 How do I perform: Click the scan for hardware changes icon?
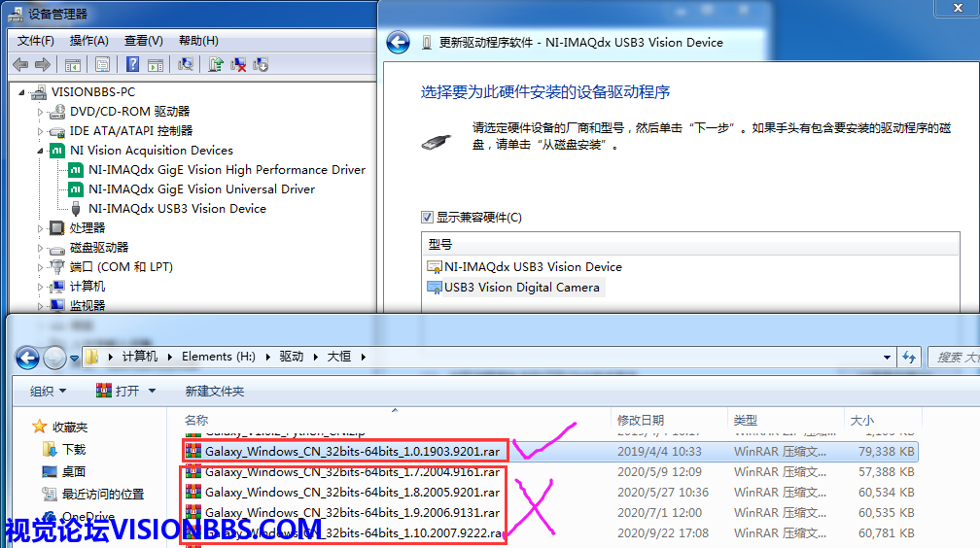(x=185, y=65)
